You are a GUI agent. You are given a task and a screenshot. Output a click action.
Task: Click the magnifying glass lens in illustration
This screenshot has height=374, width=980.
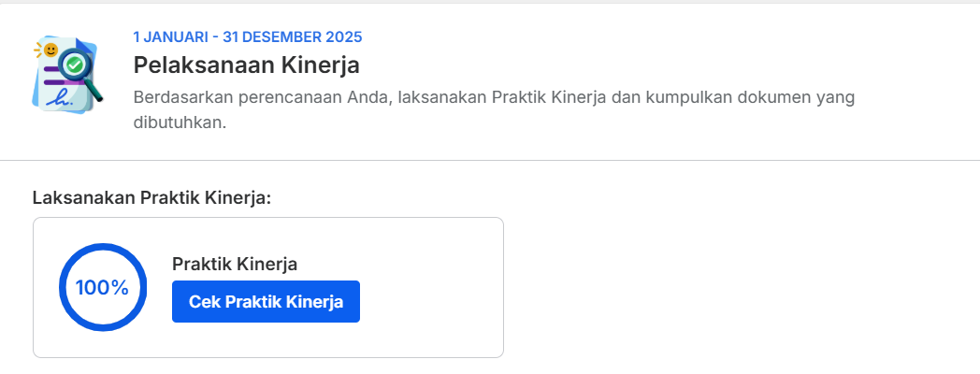tap(75, 64)
